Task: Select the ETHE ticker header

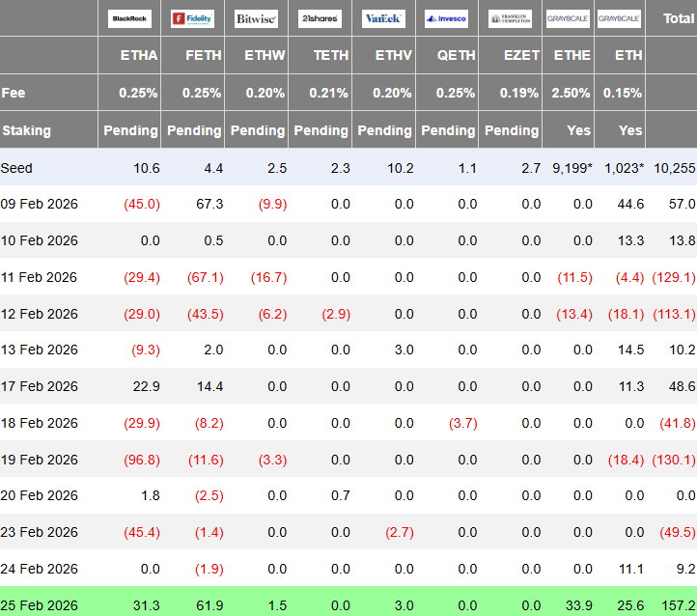Action: click(x=572, y=55)
